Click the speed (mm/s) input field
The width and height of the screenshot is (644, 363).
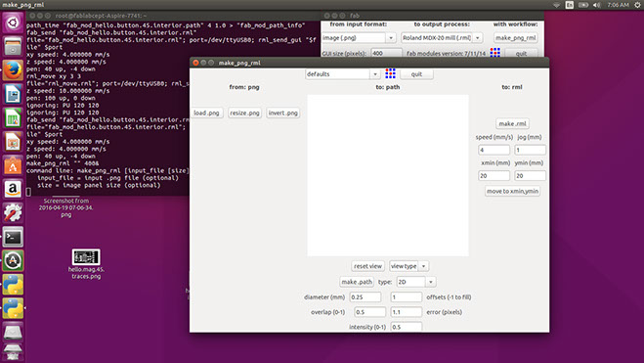[x=494, y=150]
